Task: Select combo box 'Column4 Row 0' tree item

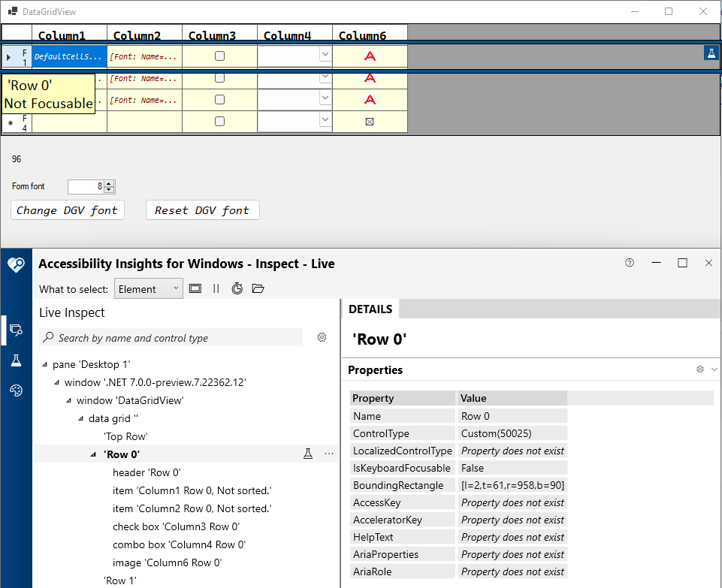Action: pyautogui.click(x=179, y=544)
